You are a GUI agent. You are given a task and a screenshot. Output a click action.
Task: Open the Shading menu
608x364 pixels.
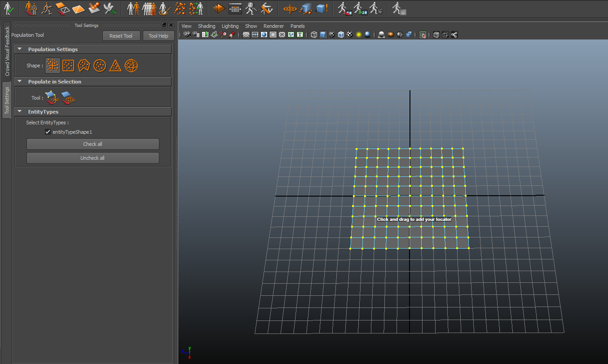[207, 26]
